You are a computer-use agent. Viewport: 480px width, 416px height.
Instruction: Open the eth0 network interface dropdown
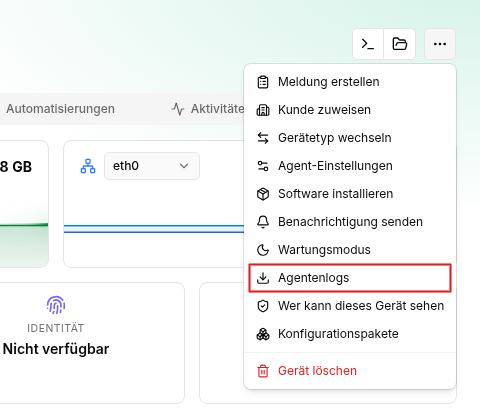152,166
